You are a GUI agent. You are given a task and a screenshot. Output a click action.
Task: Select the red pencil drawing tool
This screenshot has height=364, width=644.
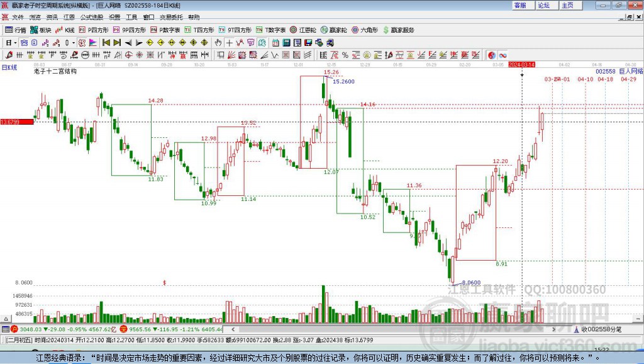pos(9,55)
